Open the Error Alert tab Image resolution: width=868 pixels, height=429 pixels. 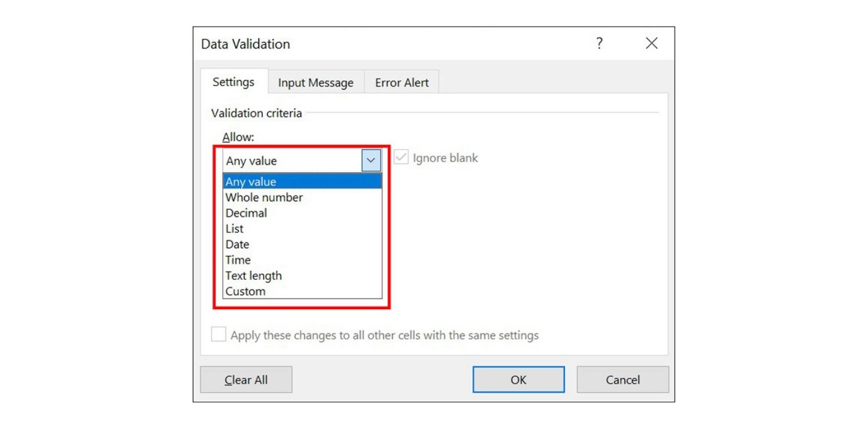(402, 83)
